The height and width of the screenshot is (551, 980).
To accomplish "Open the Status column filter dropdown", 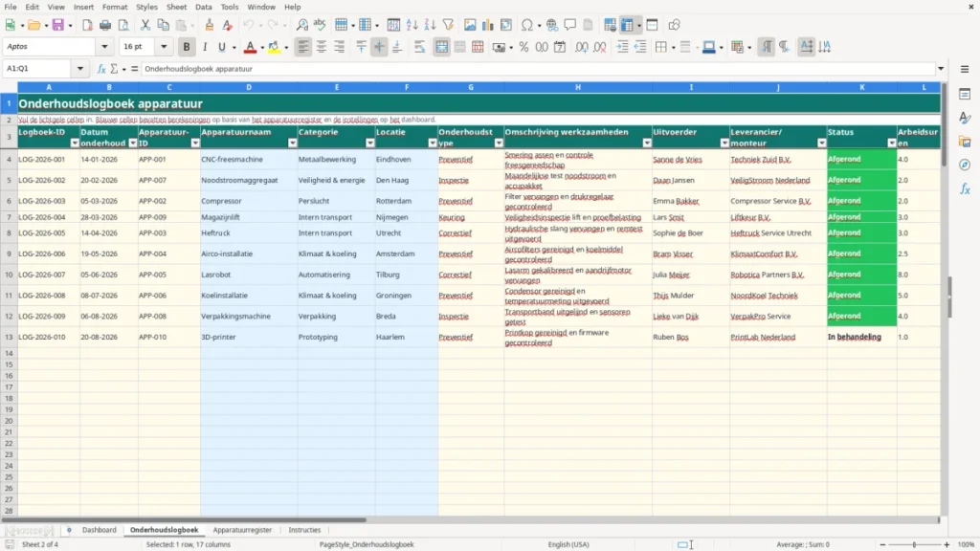I will pos(892,143).
